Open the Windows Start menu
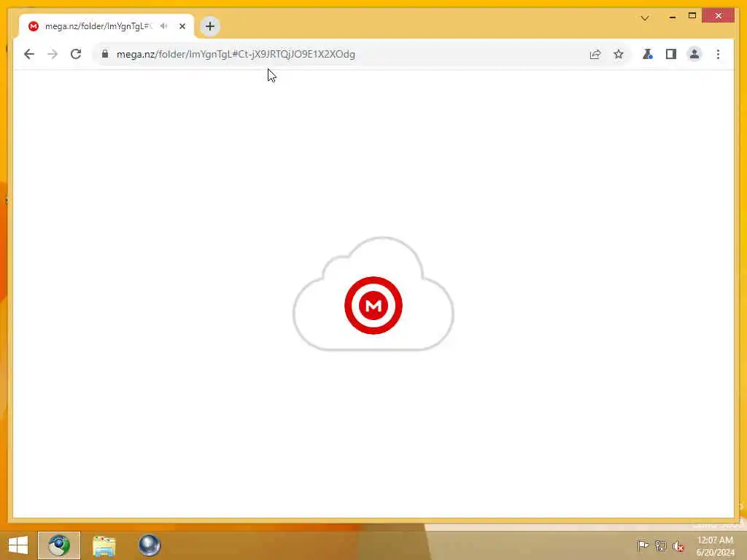747x560 pixels. 18,545
